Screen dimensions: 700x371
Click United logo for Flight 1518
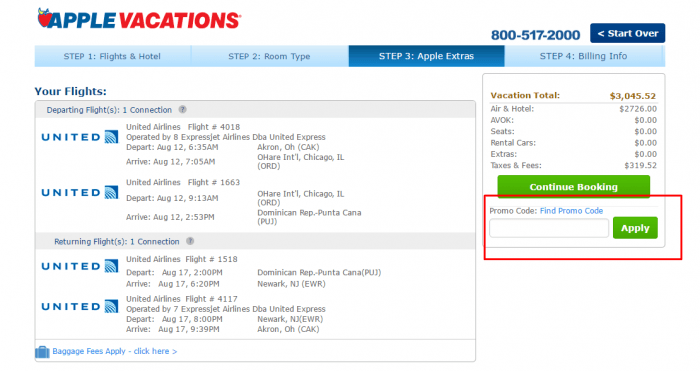(x=80, y=266)
